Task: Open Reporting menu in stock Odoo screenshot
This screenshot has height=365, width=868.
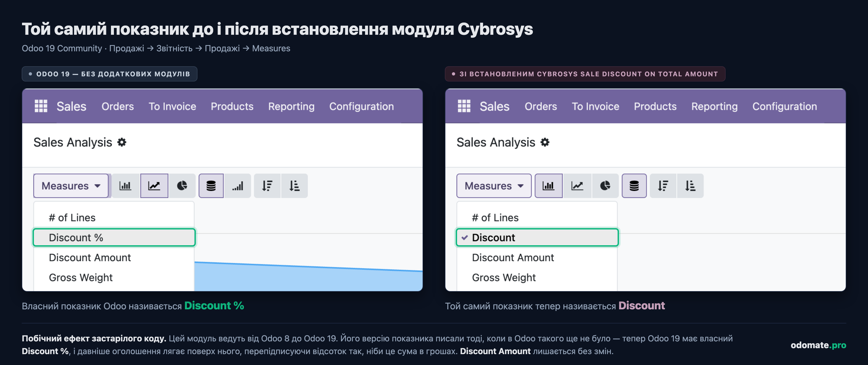Action: (292, 107)
